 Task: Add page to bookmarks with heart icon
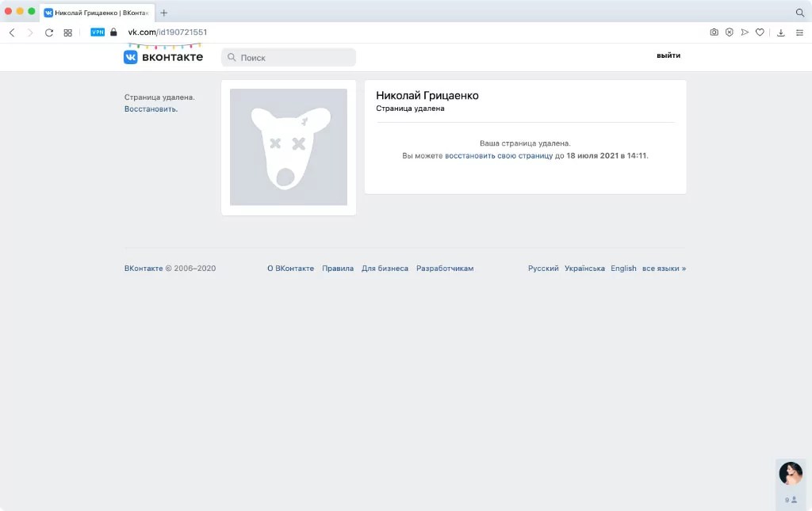point(760,32)
